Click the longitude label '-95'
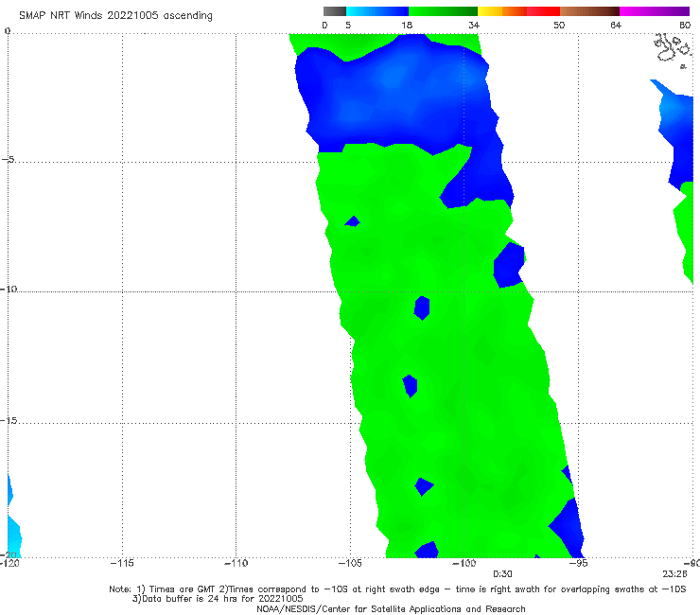The height and width of the screenshot is (615, 700). [x=579, y=563]
